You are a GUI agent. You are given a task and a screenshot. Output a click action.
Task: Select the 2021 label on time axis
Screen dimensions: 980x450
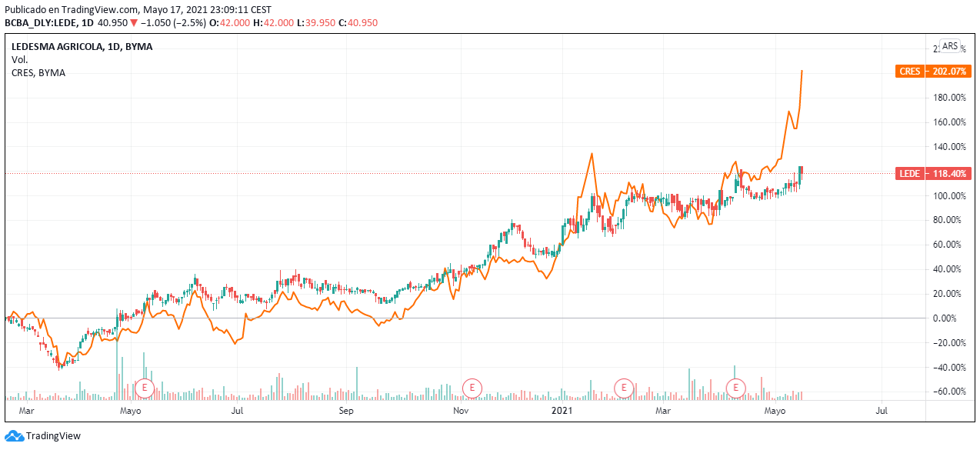click(x=564, y=412)
